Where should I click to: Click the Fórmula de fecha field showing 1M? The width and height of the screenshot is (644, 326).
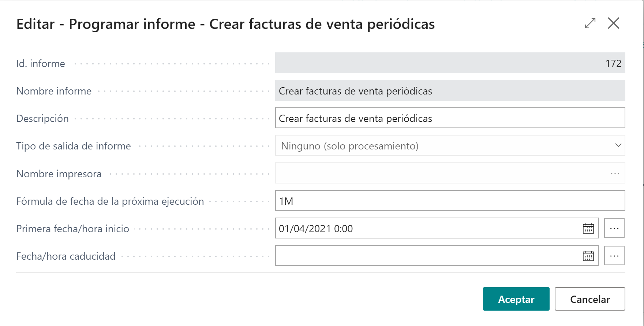coord(450,201)
